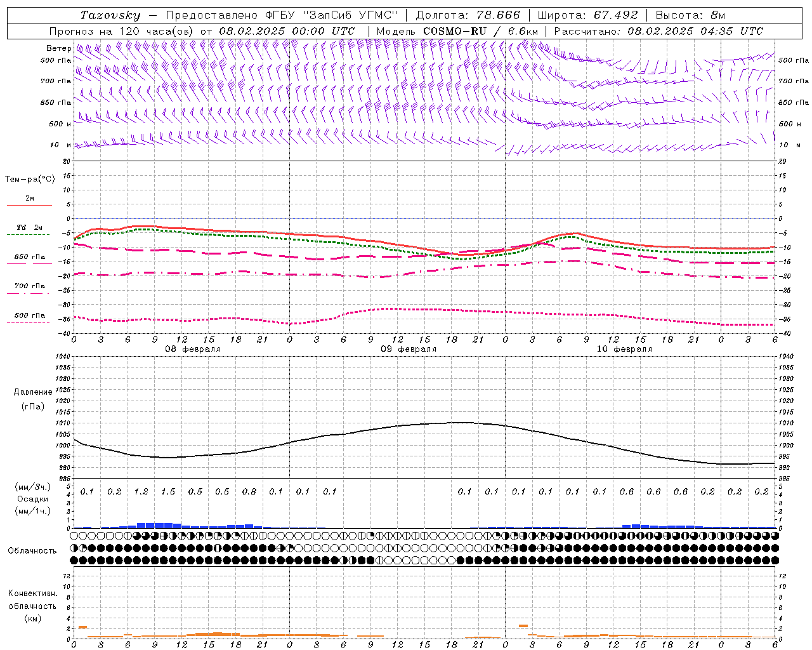812x650 pixels.
Task: Click the date label 10 февраля
Action: [x=624, y=349]
